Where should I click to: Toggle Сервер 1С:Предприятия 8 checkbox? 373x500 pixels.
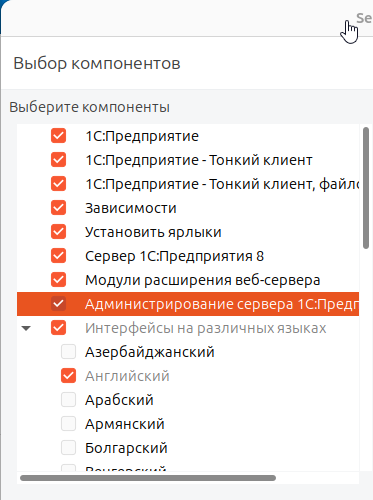click(x=58, y=256)
